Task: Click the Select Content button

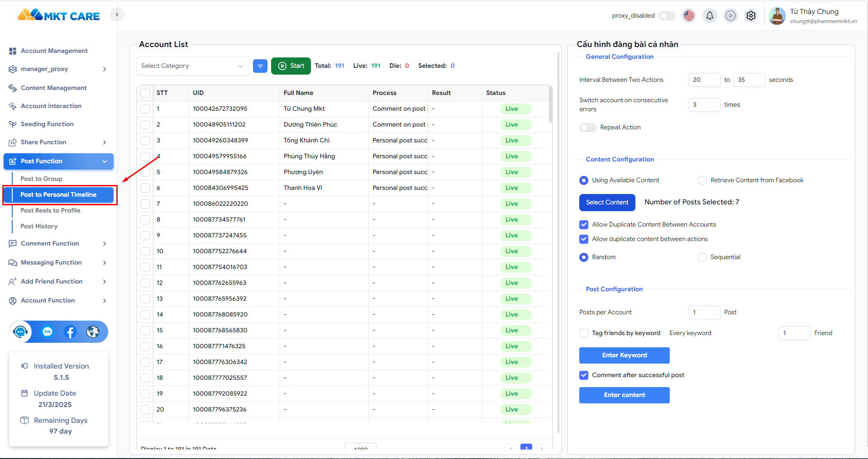Action: [x=607, y=203]
